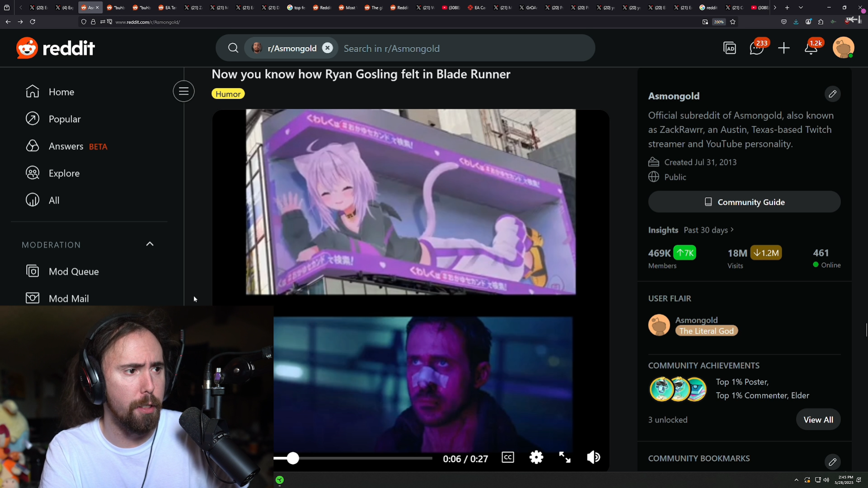868x488 pixels.
Task: Open the Community Guide
Action: [x=744, y=202]
